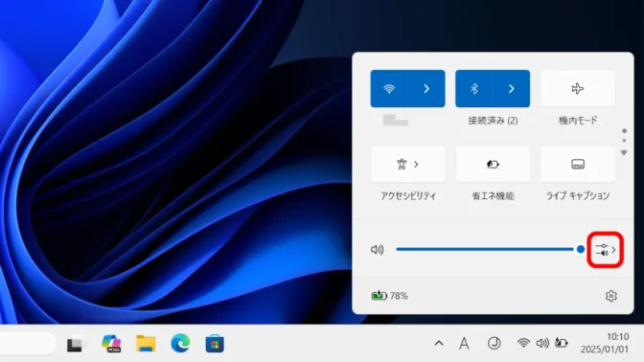Enable airplane mode (機内モード)
This screenshot has width=644, height=362.
[x=578, y=89]
